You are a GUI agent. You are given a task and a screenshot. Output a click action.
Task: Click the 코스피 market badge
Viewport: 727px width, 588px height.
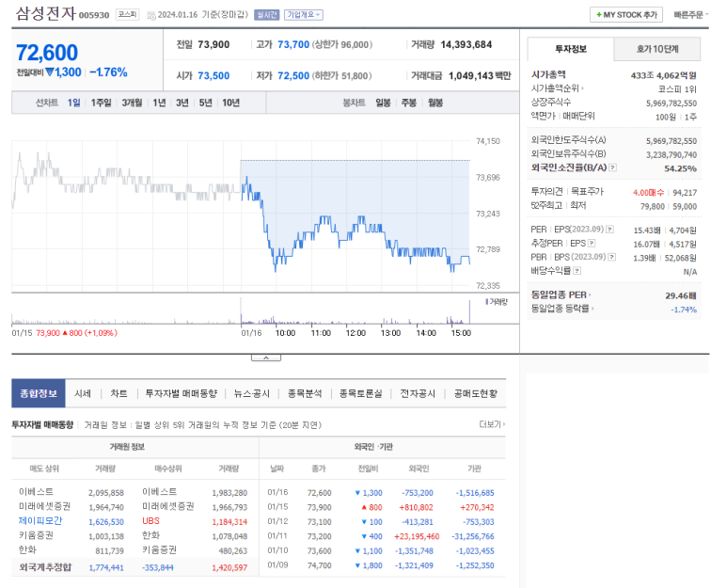pyautogui.click(x=127, y=14)
